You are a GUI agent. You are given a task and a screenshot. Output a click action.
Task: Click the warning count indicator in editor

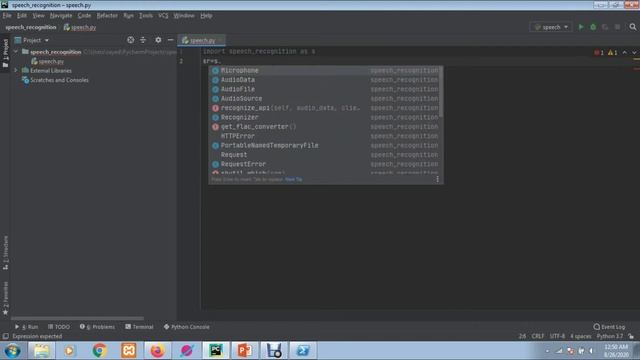(x=612, y=52)
